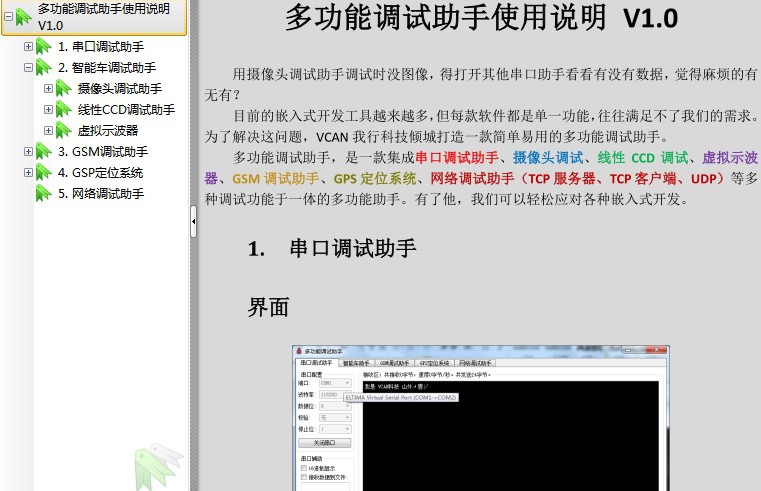Collapse the bookmarks panel with the splitter arrow
This screenshot has height=491, width=761.
[193, 222]
